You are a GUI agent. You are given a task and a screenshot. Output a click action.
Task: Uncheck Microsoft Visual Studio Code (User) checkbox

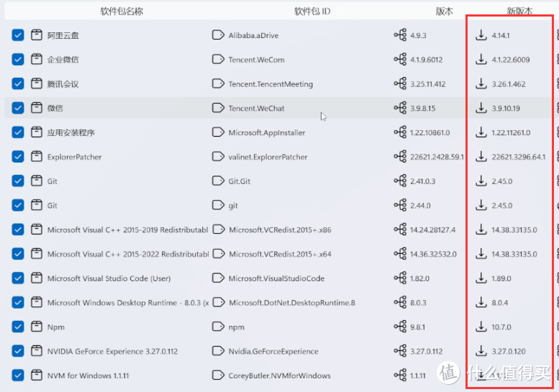tap(18, 278)
